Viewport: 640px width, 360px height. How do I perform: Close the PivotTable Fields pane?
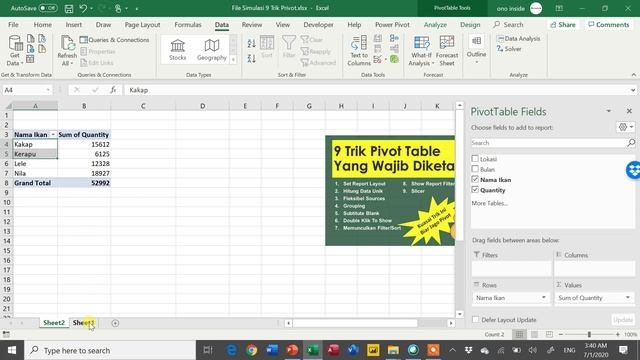tap(629, 111)
